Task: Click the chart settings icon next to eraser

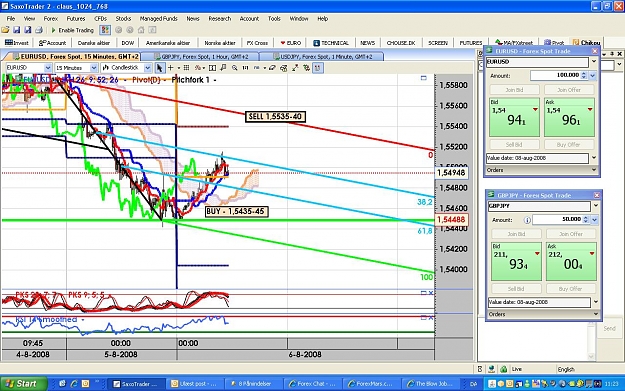Action: click(283, 68)
